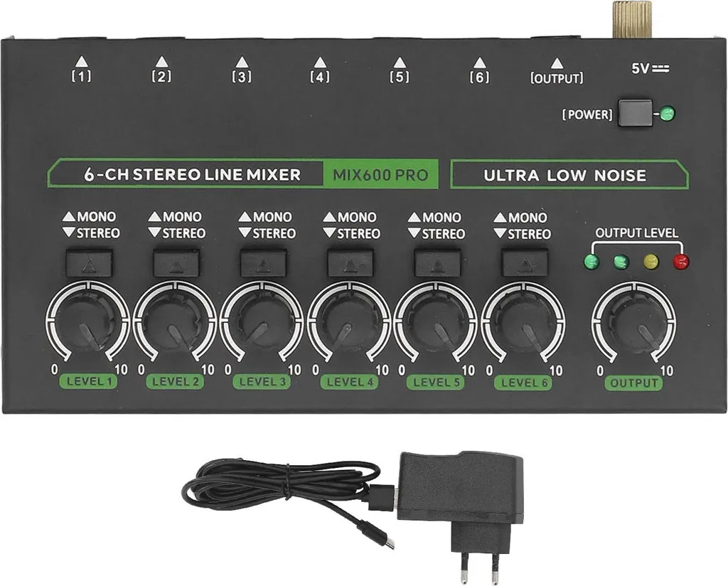Image resolution: width=728 pixels, height=586 pixels.
Task: Click the LEVEL 6 knob
Action: click(523, 321)
